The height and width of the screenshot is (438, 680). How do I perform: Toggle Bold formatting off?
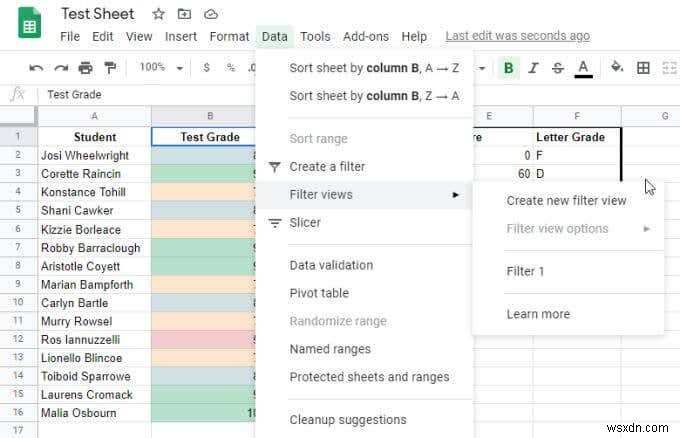point(509,68)
